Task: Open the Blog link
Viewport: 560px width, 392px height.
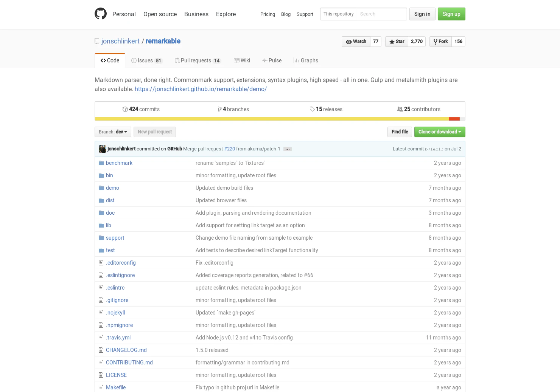Action: [286, 14]
